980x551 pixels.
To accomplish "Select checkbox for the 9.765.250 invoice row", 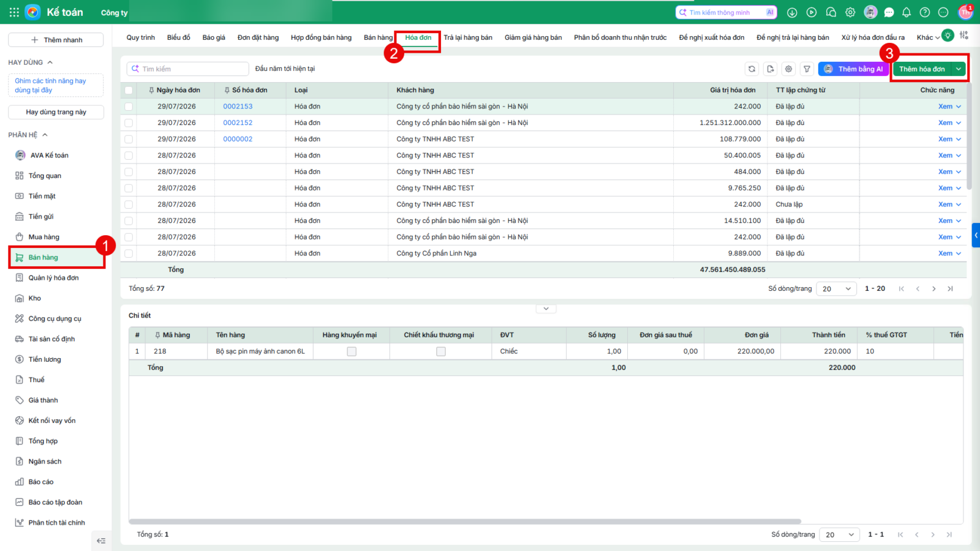I will click(x=129, y=188).
